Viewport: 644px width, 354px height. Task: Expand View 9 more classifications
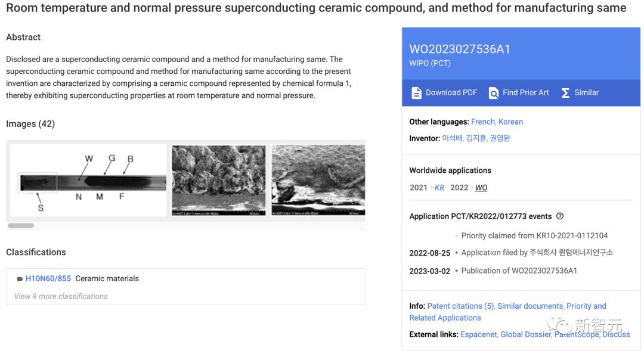click(61, 296)
